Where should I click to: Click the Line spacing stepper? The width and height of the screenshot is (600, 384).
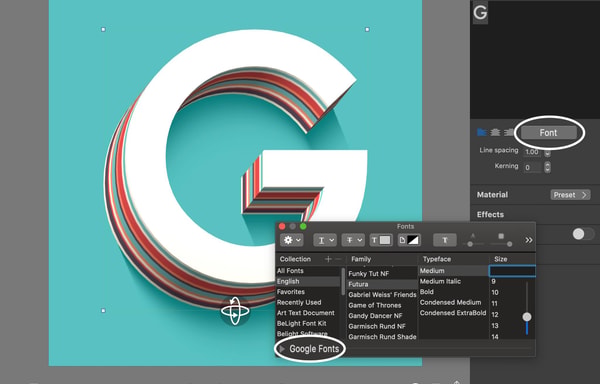pyautogui.click(x=548, y=152)
